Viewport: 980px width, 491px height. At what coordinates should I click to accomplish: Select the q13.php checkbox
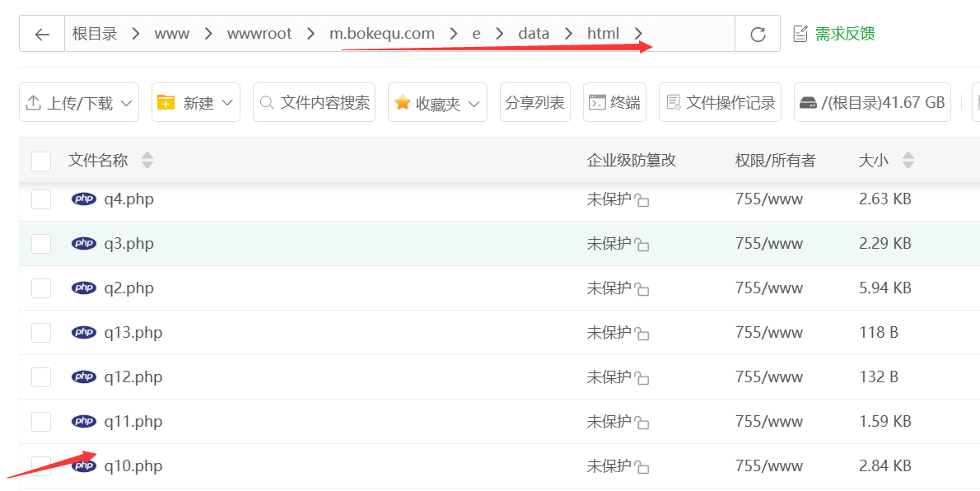tap(41, 333)
